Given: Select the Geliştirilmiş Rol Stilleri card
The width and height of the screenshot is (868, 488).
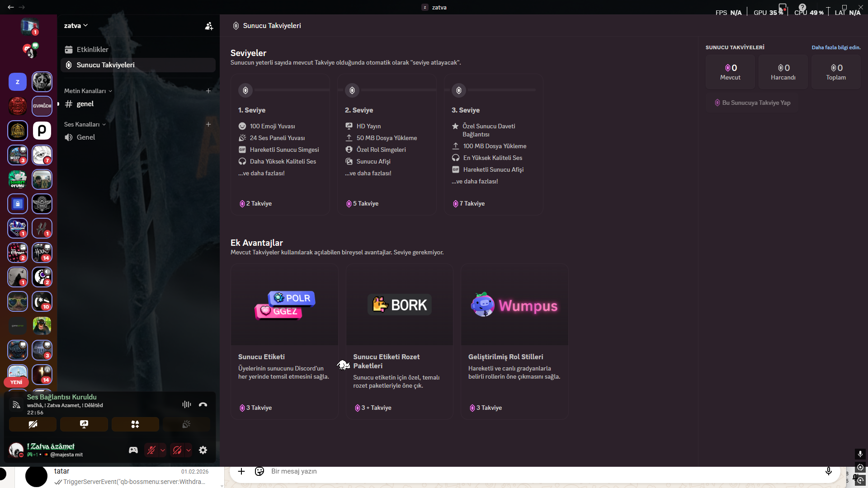Looking at the screenshot, I should click(x=514, y=342).
